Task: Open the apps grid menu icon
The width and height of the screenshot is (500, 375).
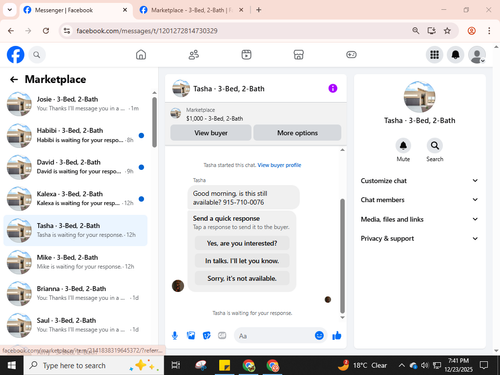Action: click(434, 55)
